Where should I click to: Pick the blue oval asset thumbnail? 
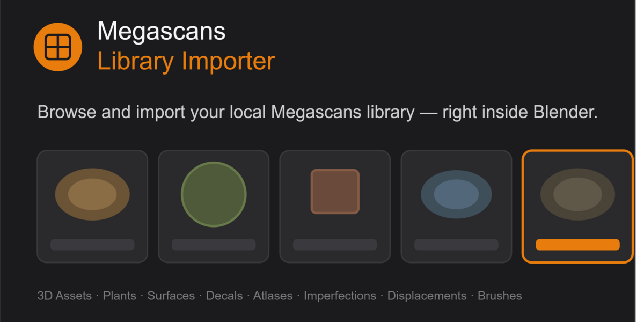tap(456, 194)
